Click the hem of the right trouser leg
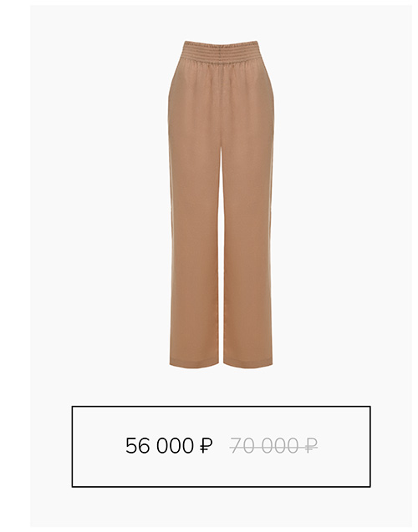418x532 pixels. 247,363
